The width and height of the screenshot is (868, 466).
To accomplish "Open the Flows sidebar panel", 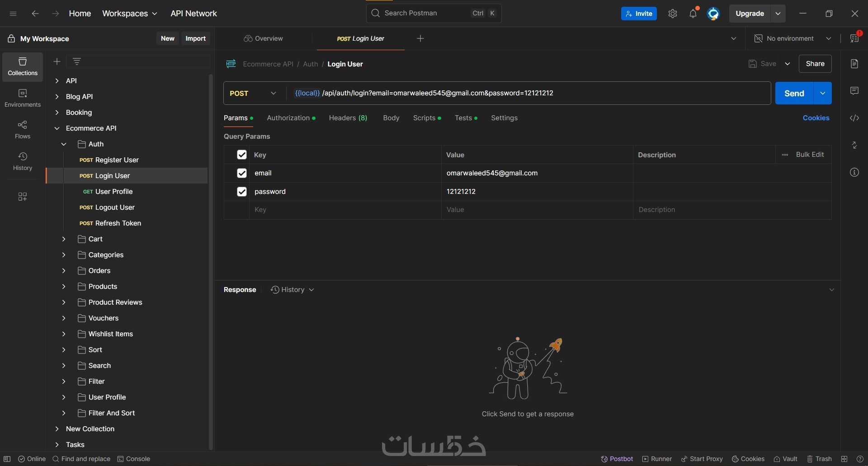I will click(23, 130).
